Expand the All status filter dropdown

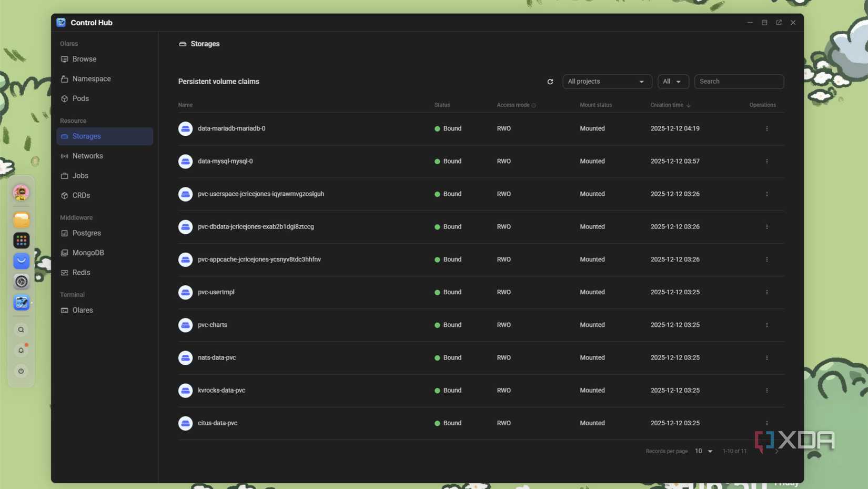[673, 82]
